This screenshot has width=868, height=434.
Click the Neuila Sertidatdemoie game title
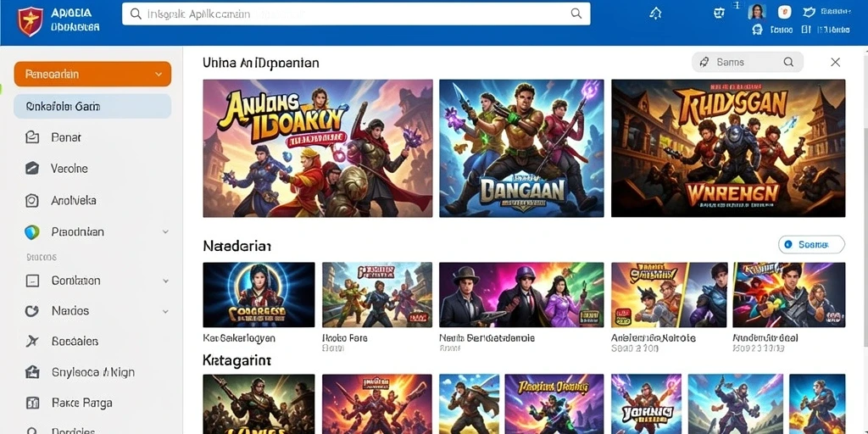487,337
